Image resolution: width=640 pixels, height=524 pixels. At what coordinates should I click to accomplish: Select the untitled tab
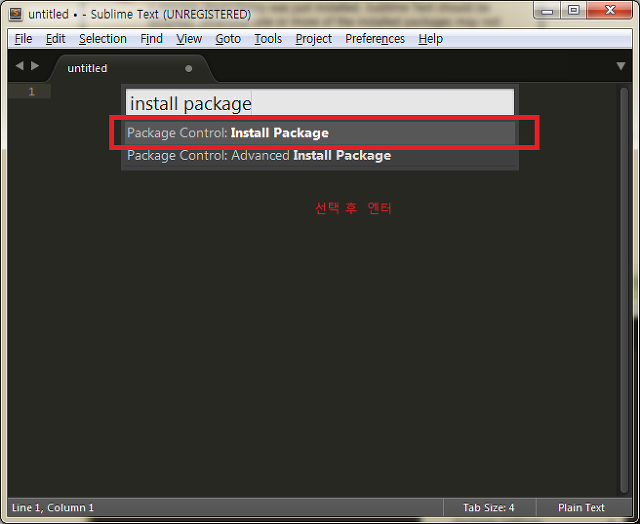click(131, 68)
